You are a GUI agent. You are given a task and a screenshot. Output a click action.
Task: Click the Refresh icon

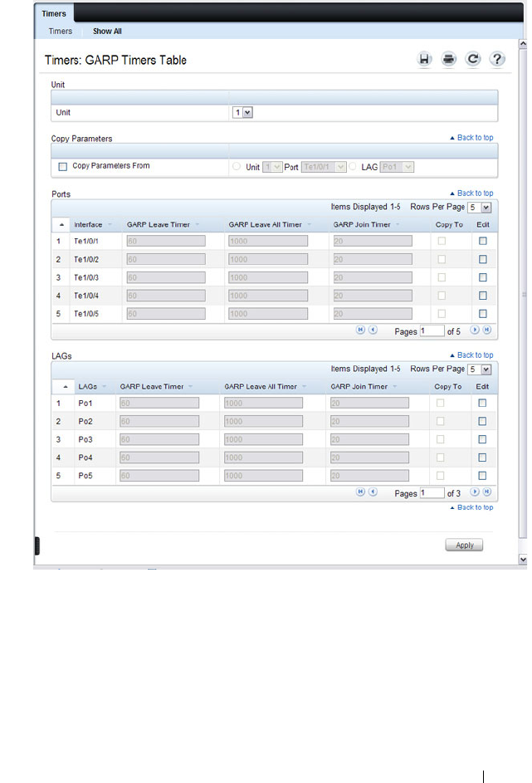472,60
